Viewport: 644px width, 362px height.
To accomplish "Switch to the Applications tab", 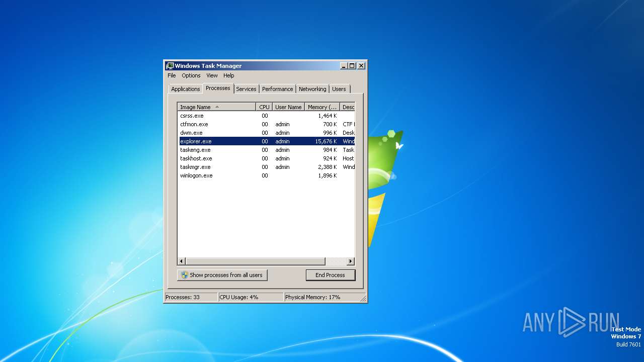I will (185, 89).
